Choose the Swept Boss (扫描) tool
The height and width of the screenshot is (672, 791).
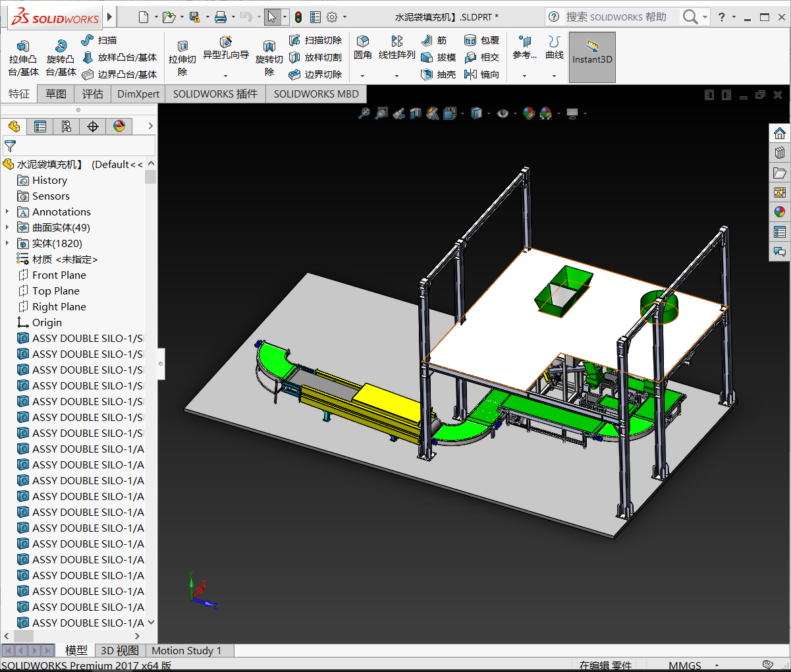99,40
